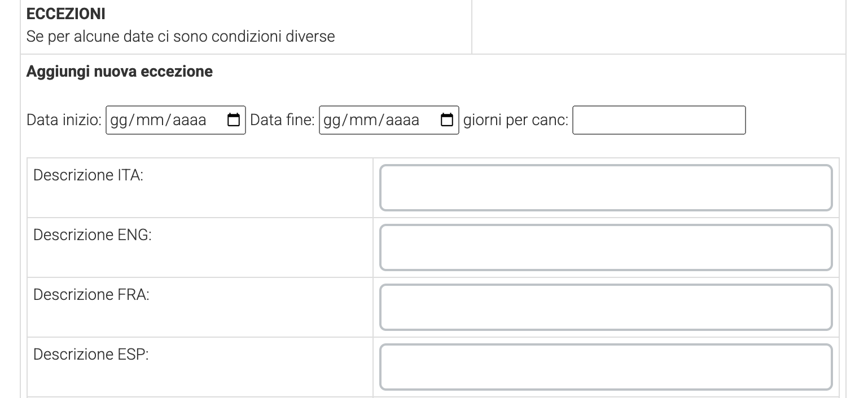868x398 pixels.
Task: Open calendar picker for Data inizio
Action: click(x=233, y=120)
